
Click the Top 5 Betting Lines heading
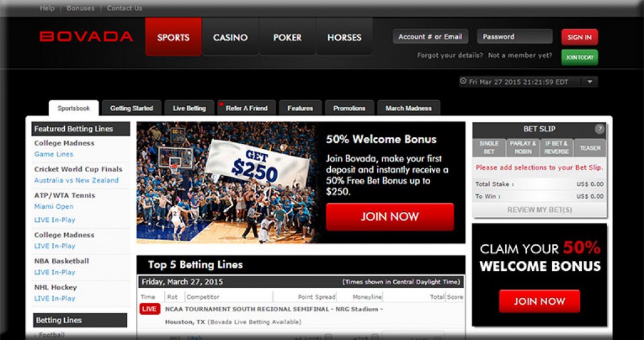click(196, 265)
